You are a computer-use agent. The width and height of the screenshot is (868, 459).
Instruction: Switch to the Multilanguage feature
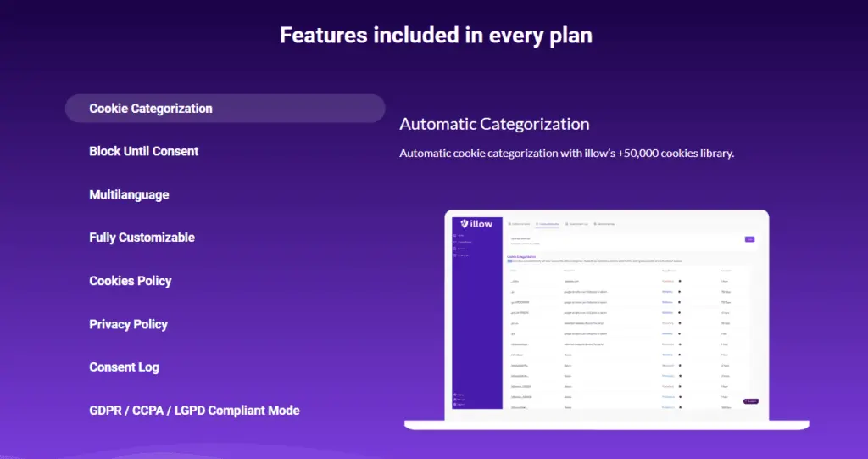pyautogui.click(x=129, y=194)
